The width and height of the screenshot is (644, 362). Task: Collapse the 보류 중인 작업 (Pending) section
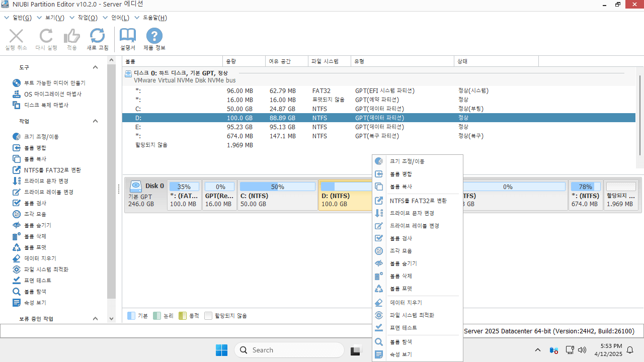coord(96,319)
